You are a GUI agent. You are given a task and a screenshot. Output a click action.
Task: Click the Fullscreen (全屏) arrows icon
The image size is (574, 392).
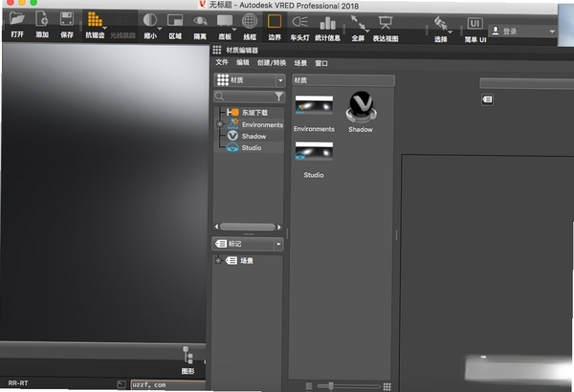point(358,23)
